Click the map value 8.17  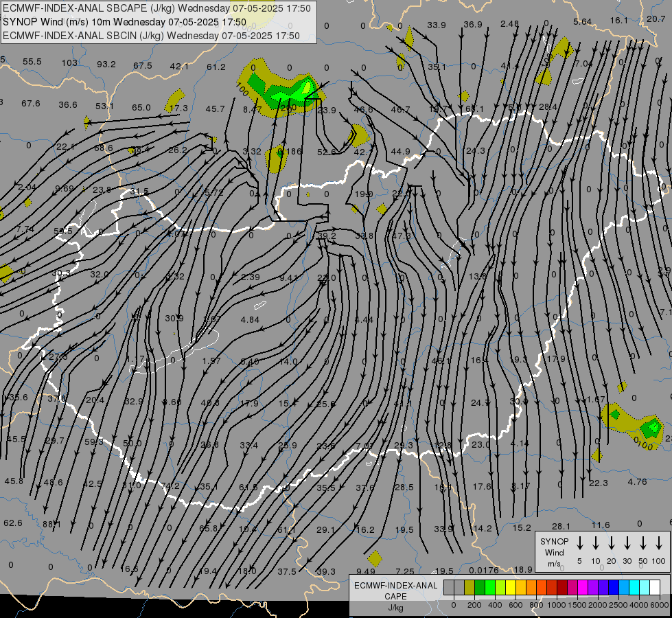521,486
